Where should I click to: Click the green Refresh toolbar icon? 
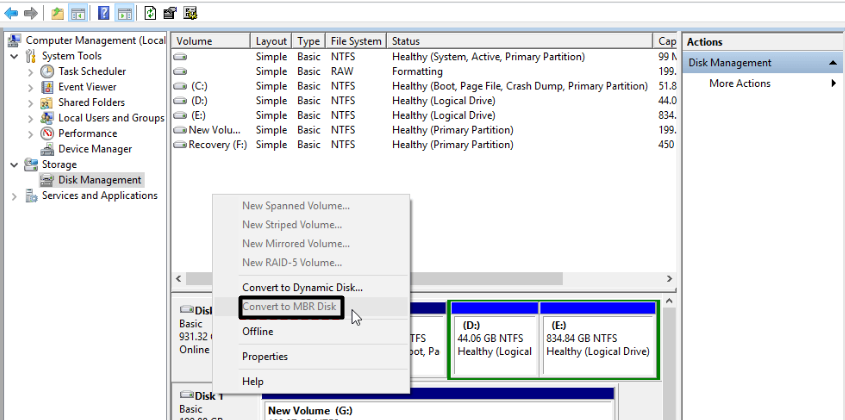point(150,13)
